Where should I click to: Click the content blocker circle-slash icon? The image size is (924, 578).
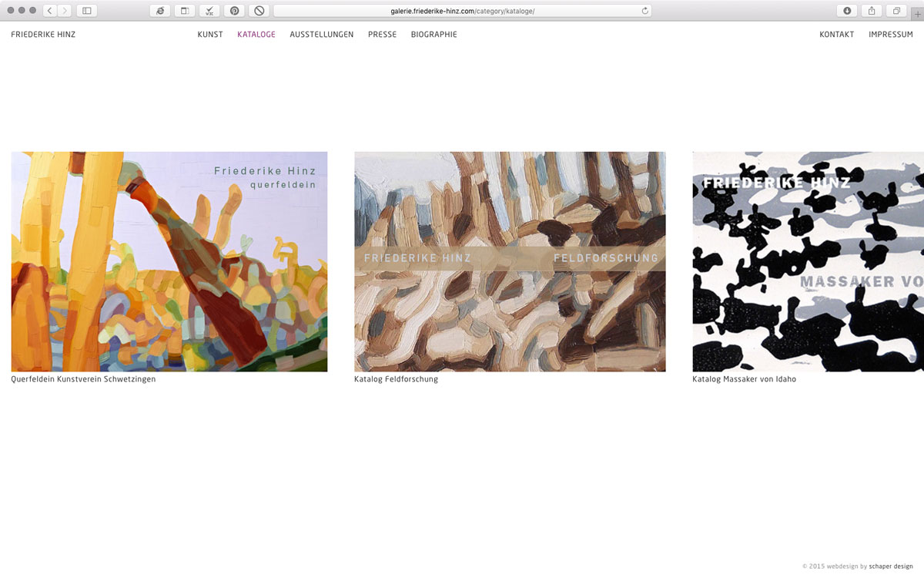click(x=259, y=11)
